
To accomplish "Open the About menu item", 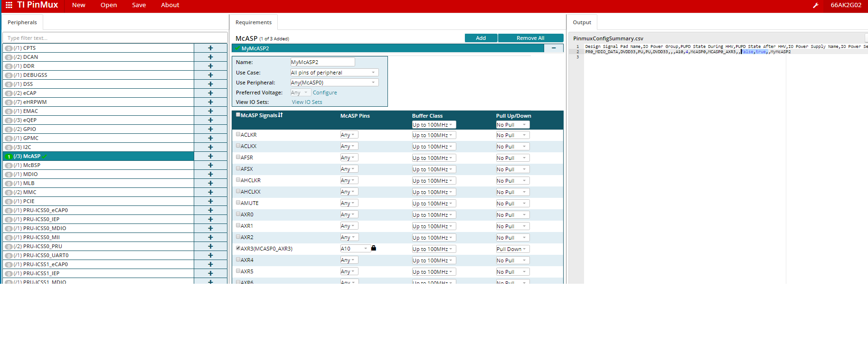I will [x=170, y=5].
